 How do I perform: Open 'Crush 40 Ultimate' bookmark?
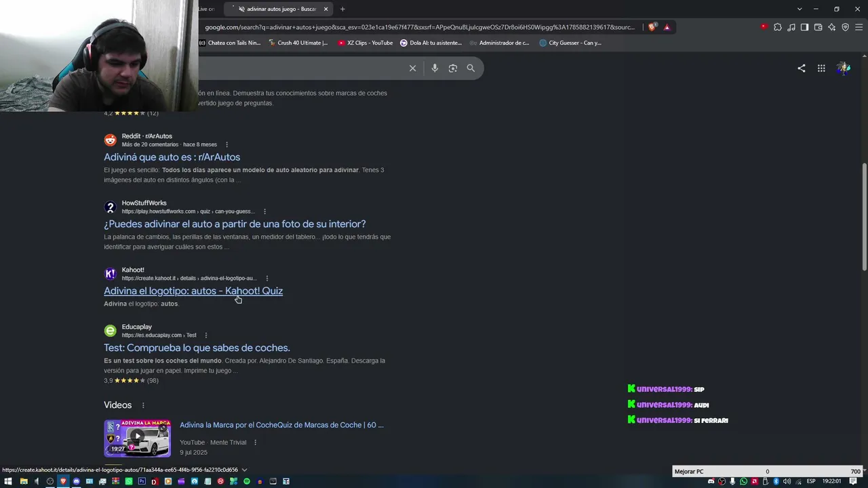tap(298, 43)
